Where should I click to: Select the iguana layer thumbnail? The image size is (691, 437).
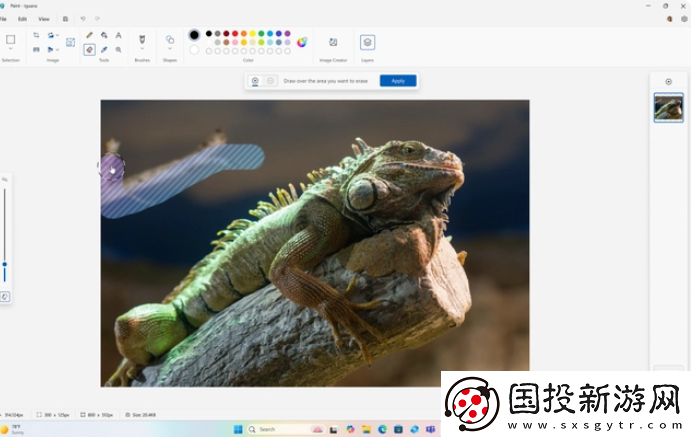tap(669, 107)
